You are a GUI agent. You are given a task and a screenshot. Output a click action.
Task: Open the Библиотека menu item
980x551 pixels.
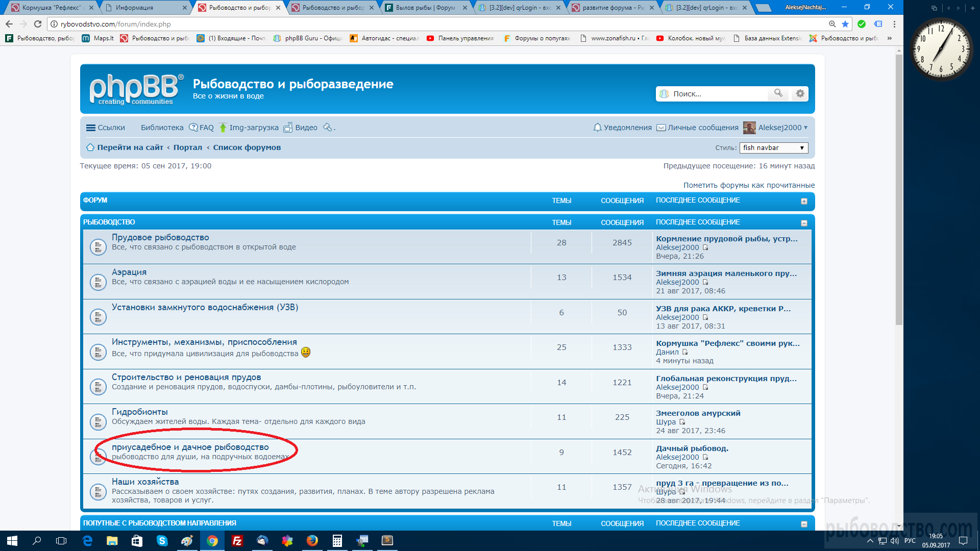click(162, 128)
